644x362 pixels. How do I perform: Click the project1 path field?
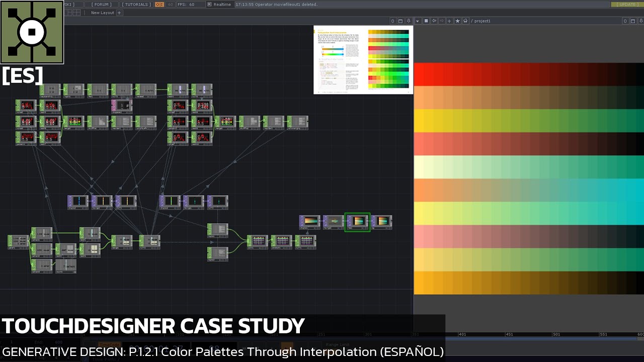(x=546, y=21)
